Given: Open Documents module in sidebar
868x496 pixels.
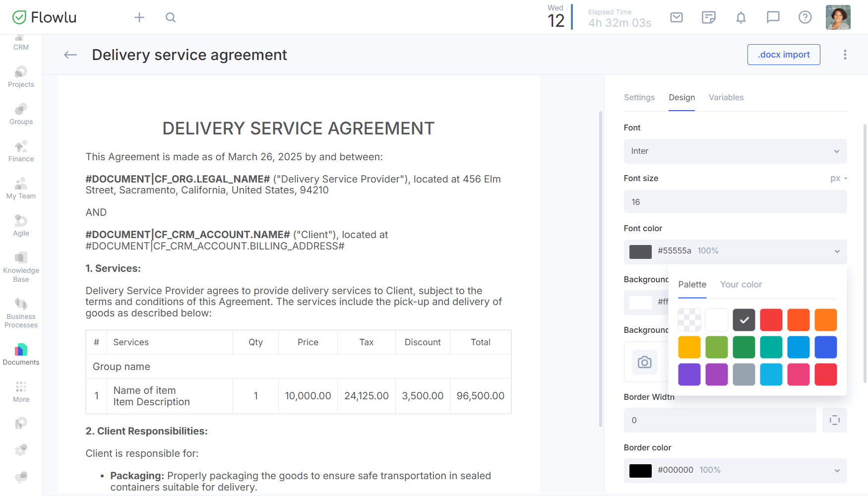Looking at the screenshot, I should (x=21, y=355).
